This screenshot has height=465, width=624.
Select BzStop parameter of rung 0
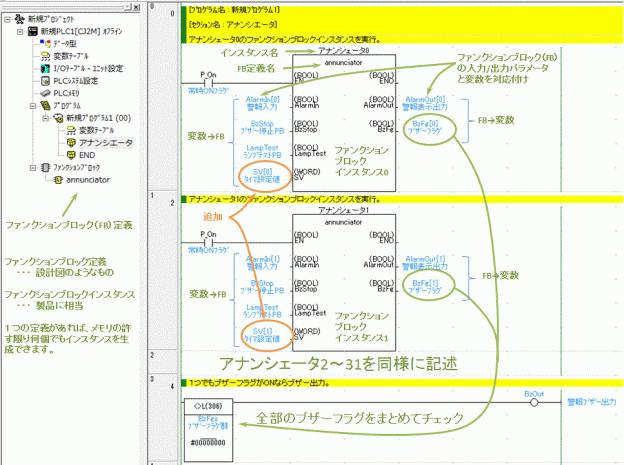coord(262,127)
